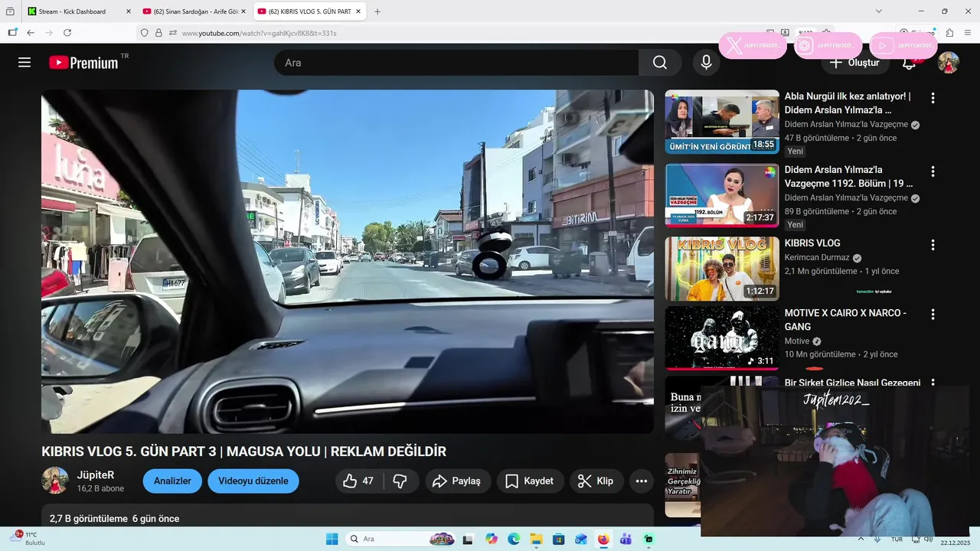980x551 pixels.
Task: Open MOTIVE X CAIRO X NARCO title
Action: pos(845,320)
